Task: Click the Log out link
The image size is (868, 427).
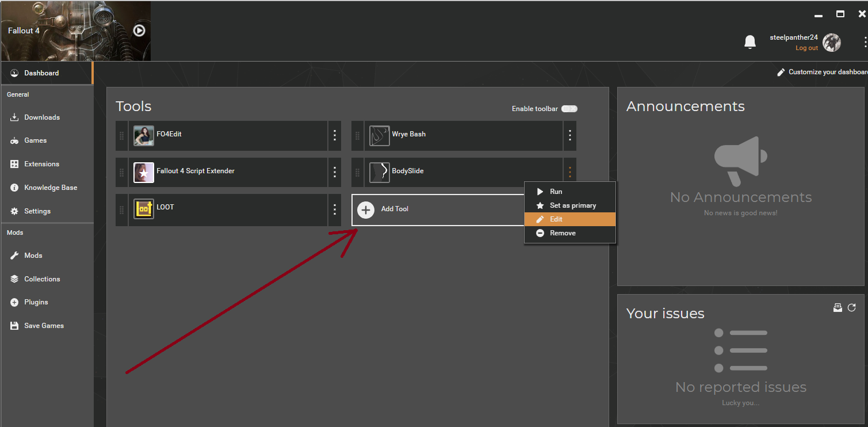Action: point(806,48)
